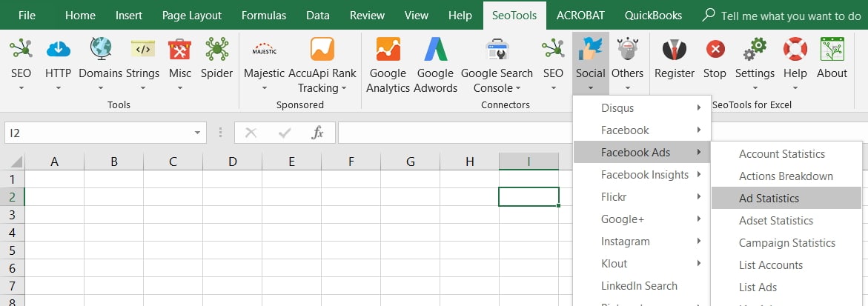Select column H header
Viewport: 868px width, 306px height.
click(469, 162)
